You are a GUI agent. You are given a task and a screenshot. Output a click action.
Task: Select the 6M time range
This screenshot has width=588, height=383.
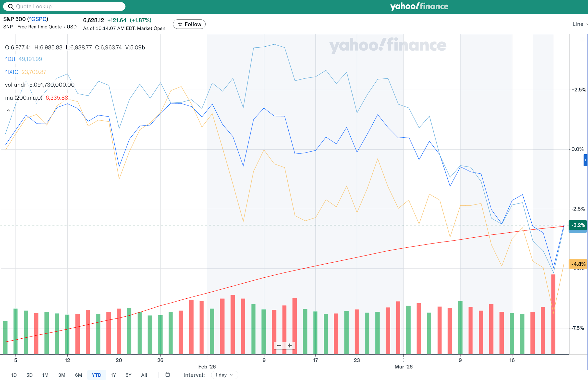[79, 375]
